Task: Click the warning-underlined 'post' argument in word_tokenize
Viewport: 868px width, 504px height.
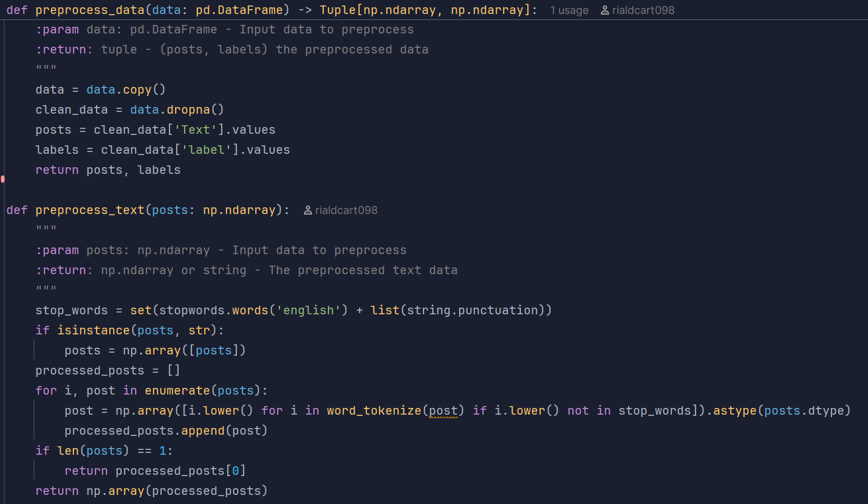Action: pos(443,410)
